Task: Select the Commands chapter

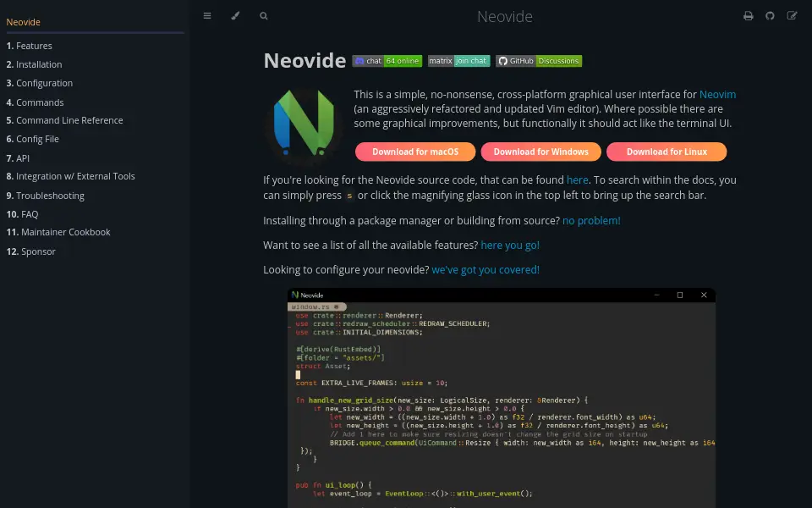Action: coord(35,102)
